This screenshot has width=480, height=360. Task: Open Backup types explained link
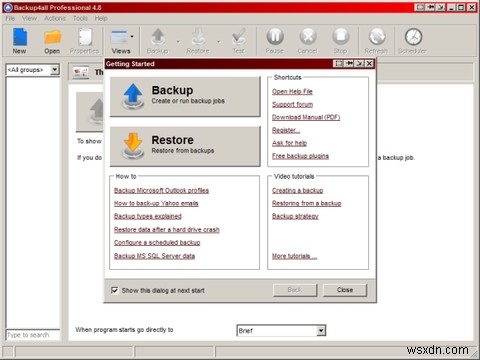pyautogui.click(x=148, y=216)
